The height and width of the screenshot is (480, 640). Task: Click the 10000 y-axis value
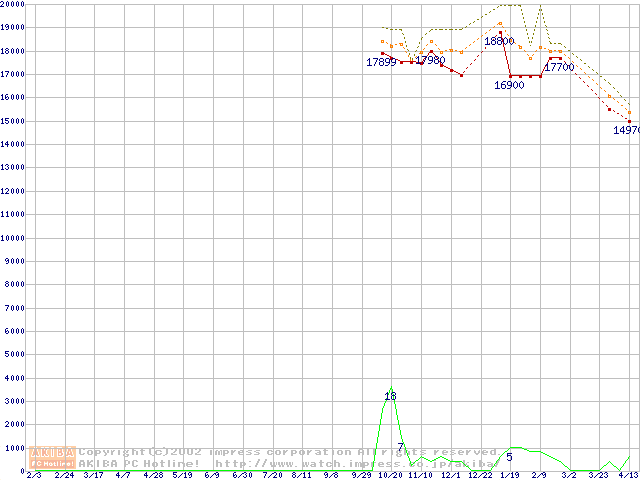(13, 238)
